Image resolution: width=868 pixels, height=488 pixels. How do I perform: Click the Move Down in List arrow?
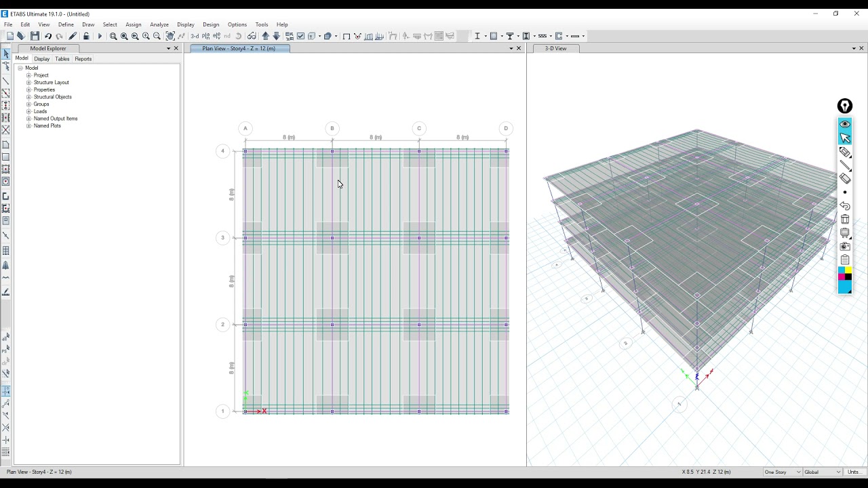276,36
